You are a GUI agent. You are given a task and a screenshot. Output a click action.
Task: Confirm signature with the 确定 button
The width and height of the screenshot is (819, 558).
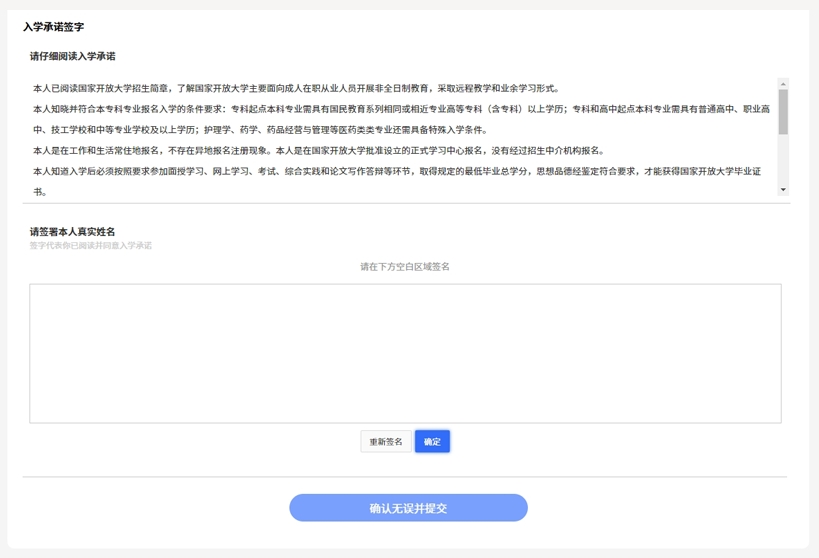click(432, 441)
